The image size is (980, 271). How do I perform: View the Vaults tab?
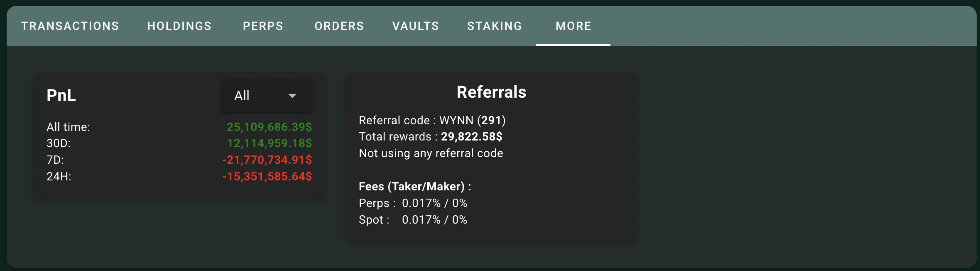pyautogui.click(x=416, y=26)
